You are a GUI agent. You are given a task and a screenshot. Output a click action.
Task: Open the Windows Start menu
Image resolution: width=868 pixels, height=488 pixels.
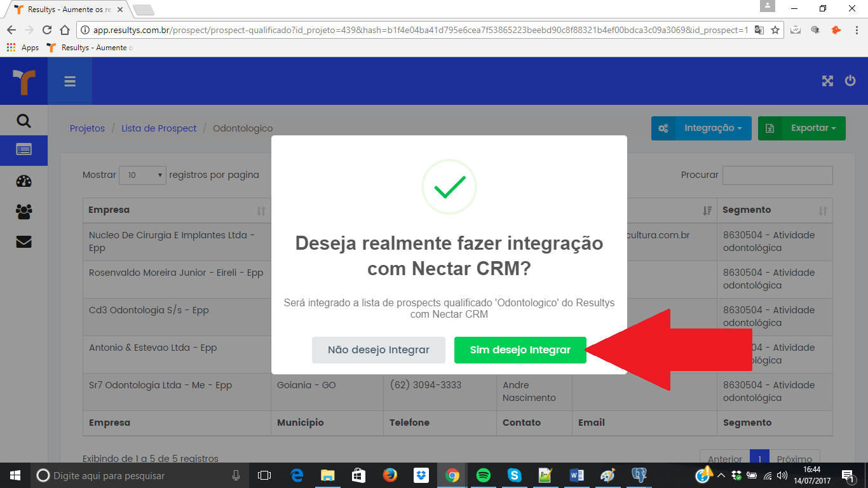15,475
